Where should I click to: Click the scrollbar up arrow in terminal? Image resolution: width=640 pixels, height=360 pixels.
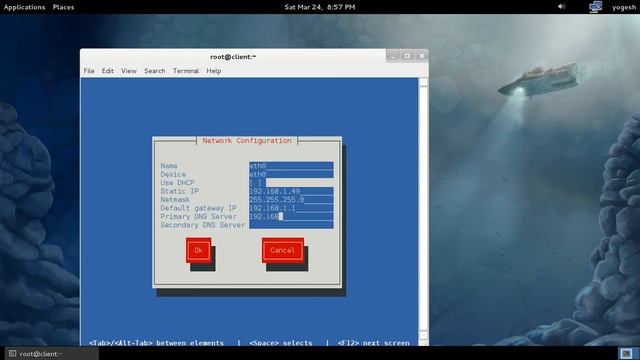(423, 82)
